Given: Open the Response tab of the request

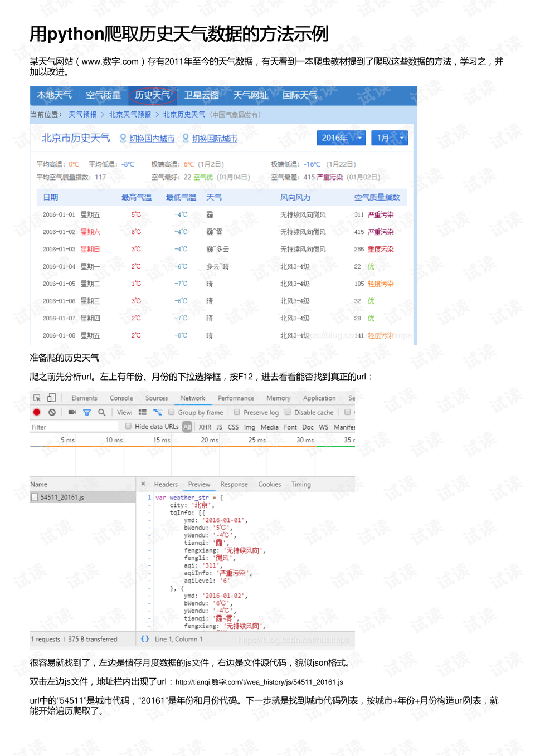Looking at the screenshot, I should click(x=234, y=484).
